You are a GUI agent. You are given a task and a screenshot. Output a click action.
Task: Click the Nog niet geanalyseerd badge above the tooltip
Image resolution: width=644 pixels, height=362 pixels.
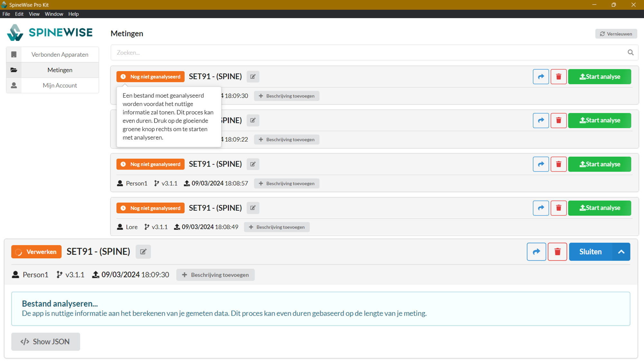150,77
